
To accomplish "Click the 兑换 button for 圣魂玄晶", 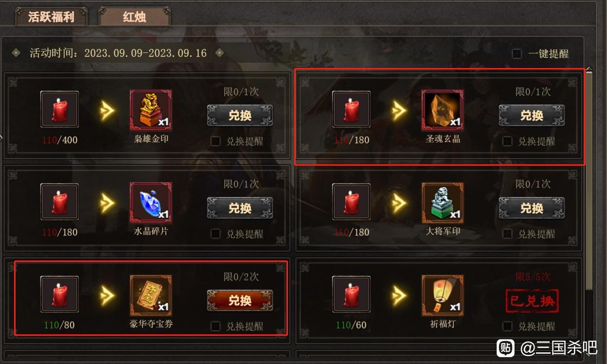I will (x=532, y=116).
